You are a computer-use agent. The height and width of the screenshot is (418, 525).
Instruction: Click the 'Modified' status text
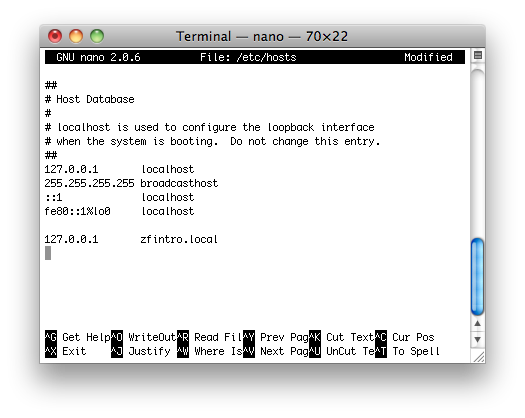pos(428,57)
